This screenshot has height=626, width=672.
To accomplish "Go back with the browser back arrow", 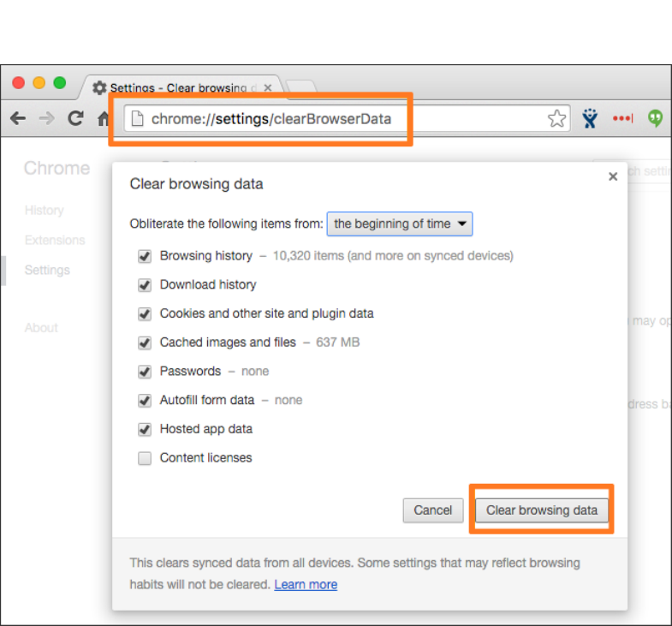I will tap(19, 118).
